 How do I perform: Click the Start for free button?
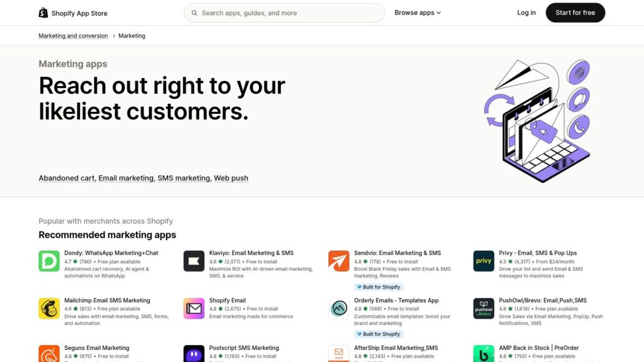click(x=575, y=12)
